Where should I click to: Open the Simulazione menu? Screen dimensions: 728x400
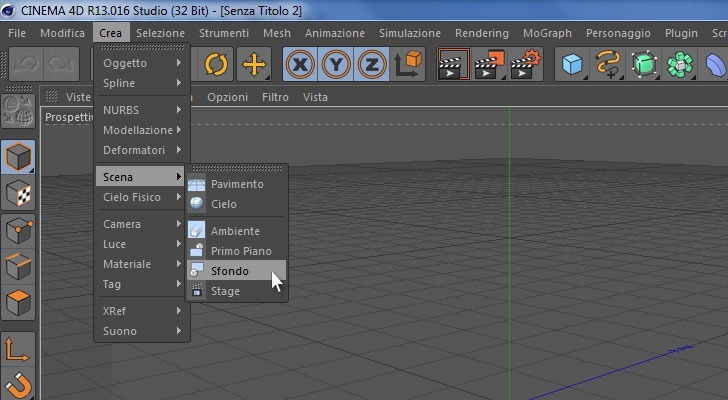tap(410, 33)
